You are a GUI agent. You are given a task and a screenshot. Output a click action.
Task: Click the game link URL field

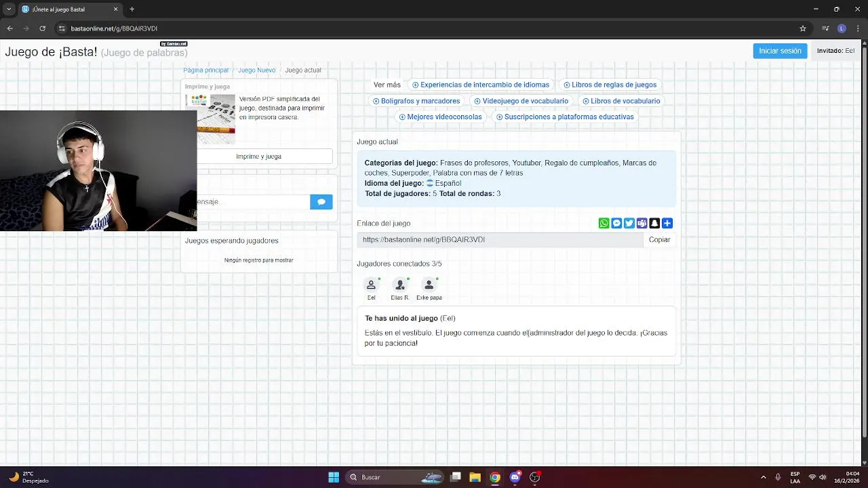tap(500, 239)
